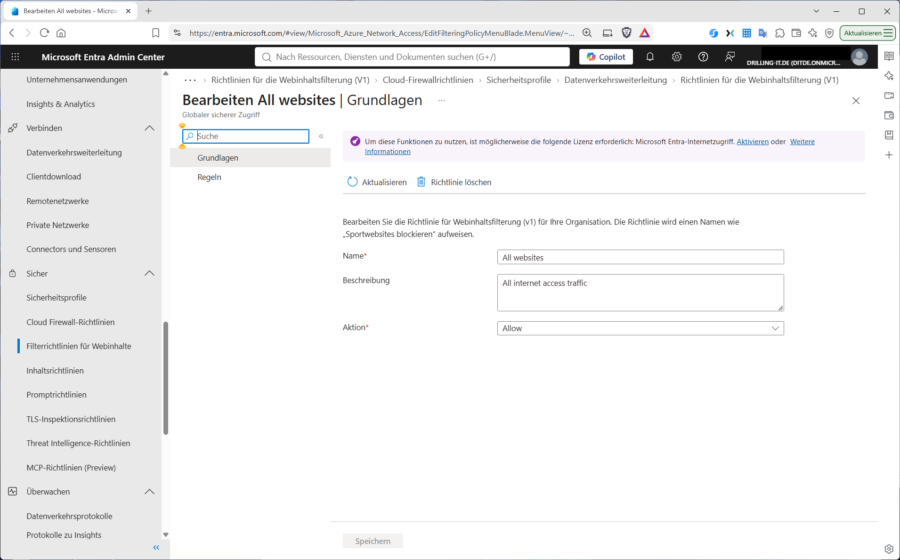This screenshot has height=560, width=900.
Task: Open a new browser tab
Action: (x=149, y=11)
